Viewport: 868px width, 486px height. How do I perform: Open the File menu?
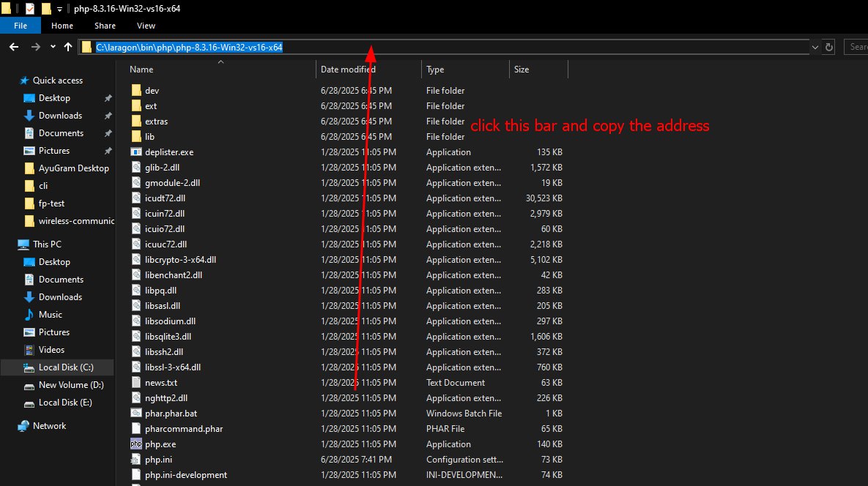[x=21, y=26]
